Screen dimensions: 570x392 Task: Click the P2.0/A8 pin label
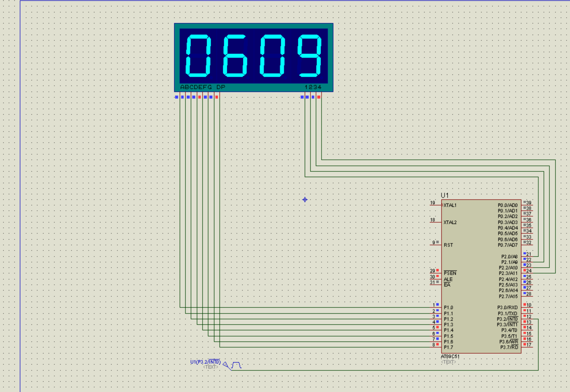pyautogui.click(x=510, y=256)
